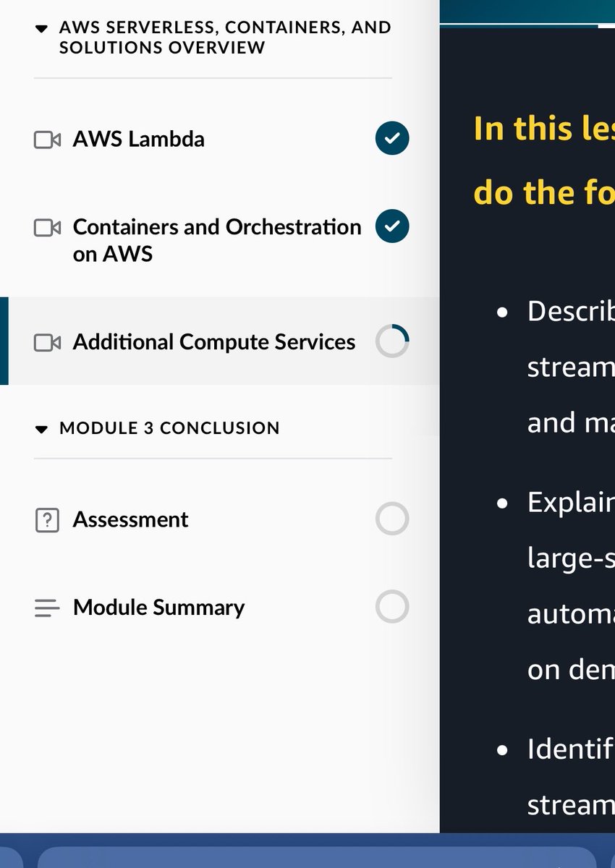The height and width of the screenshot is (868, 615).
Task: Click video icon beside Additional Compute Services
Action: [47, 343]
